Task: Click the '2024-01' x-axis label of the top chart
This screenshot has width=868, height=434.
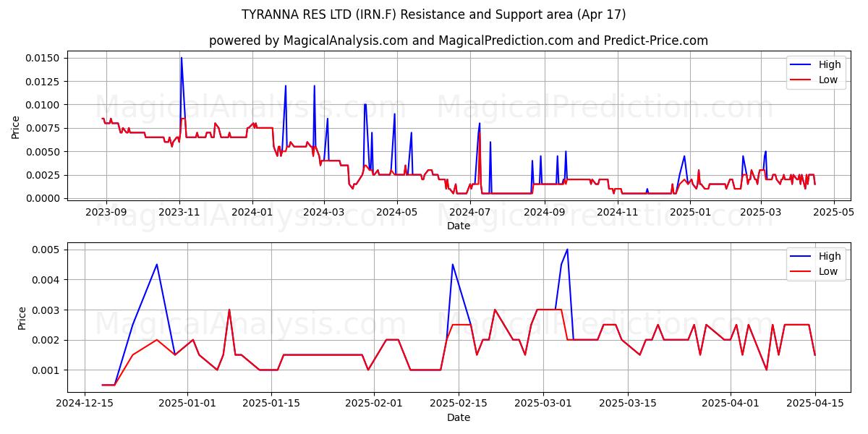Action: (252, 212)
